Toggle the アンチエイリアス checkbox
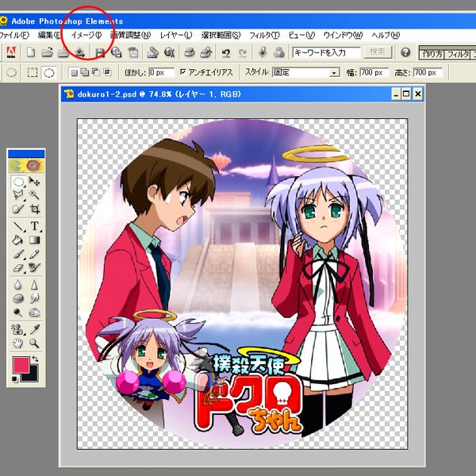 tap(182, 72)
